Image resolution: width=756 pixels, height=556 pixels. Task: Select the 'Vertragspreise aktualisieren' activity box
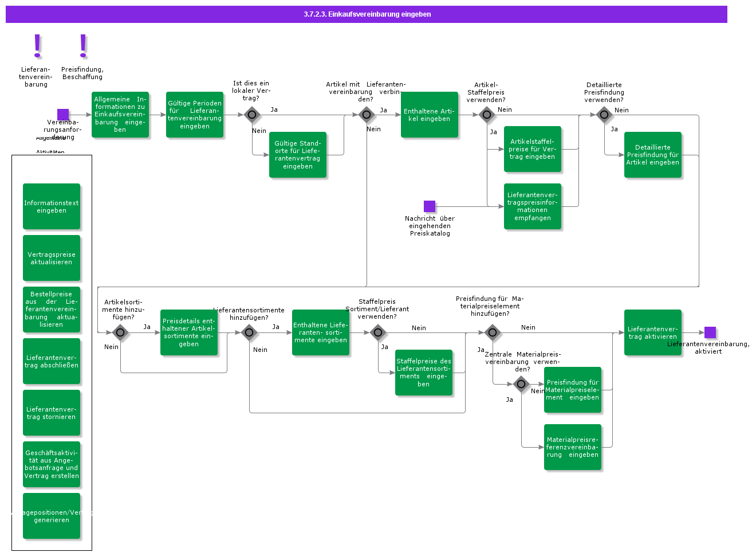click(52, 258)
